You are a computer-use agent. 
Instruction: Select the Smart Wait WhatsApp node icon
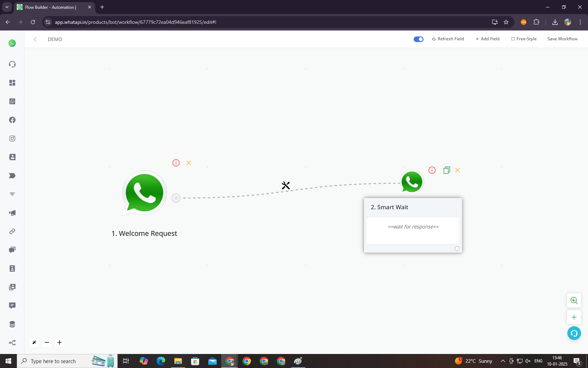(412, 182)
